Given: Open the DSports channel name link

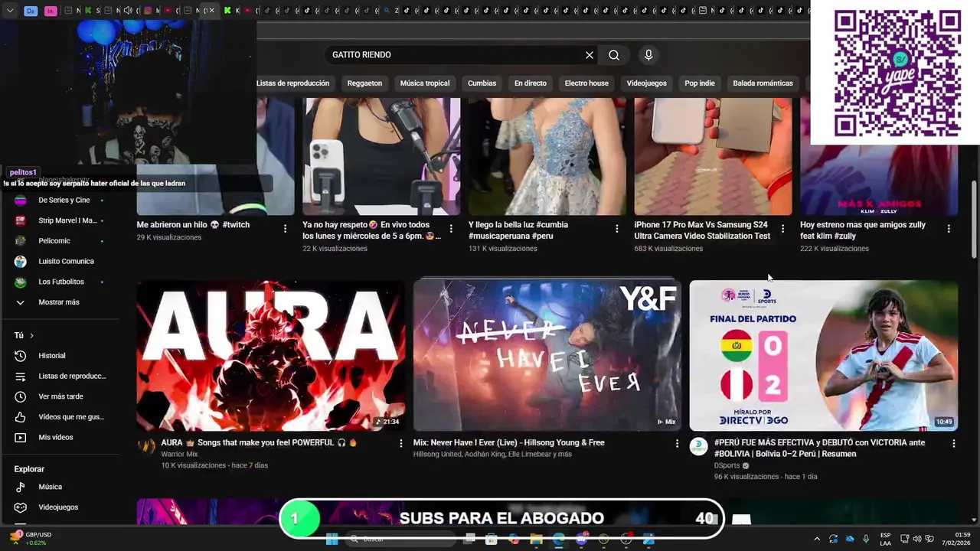Looking at the screenshot, I should 727,465.
